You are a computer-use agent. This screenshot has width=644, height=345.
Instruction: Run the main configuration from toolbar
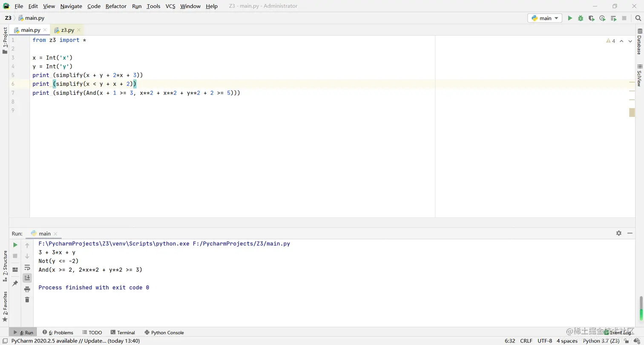(570, 18)
